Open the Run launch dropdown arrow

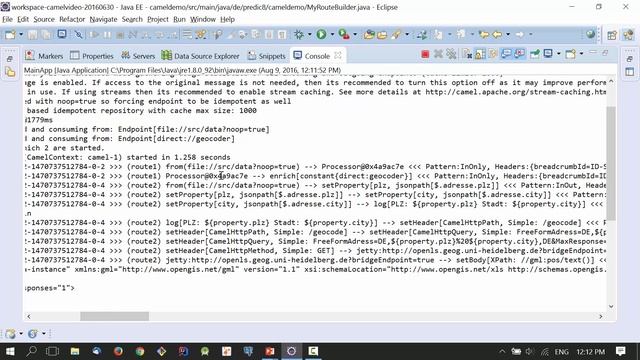[x=332, y=35]
